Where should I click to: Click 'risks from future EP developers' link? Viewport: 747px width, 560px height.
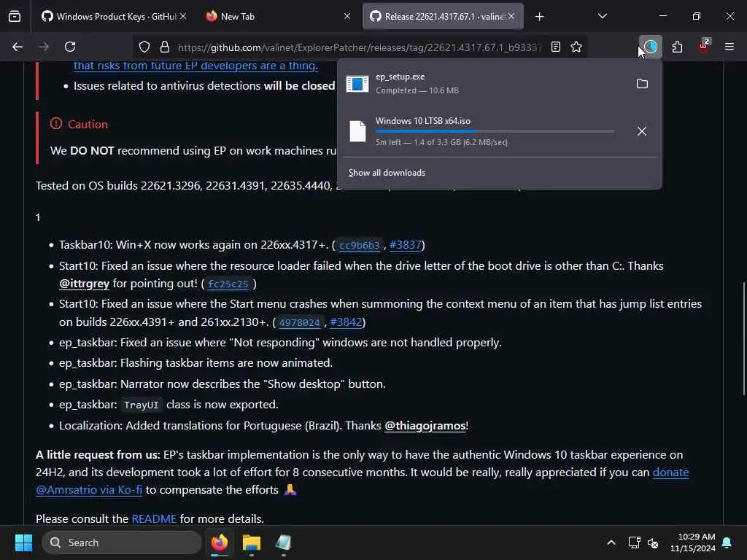(x=196, y=66)
